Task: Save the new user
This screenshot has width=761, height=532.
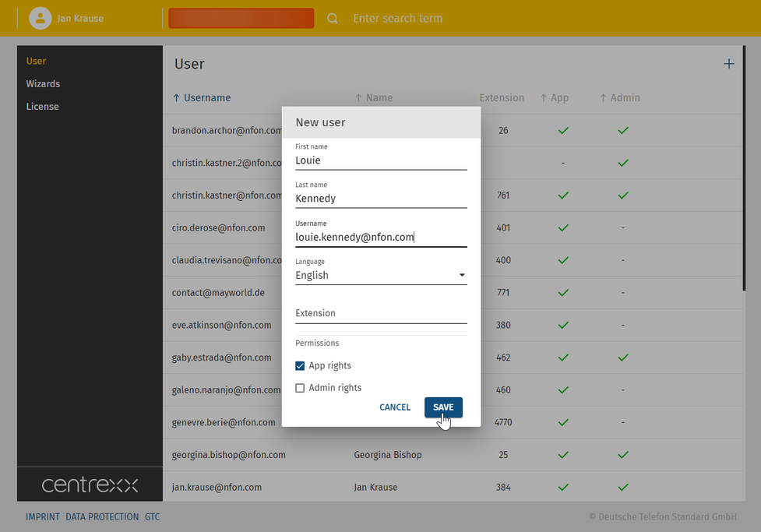Action: 443,407
